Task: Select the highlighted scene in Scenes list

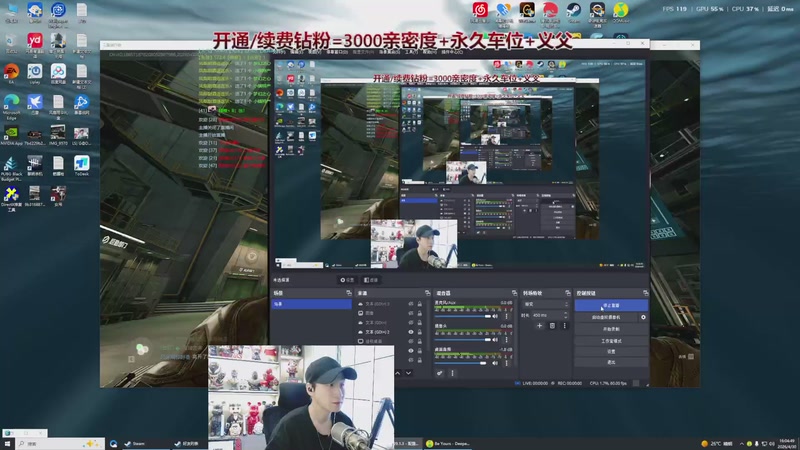Action: [311, 304]
